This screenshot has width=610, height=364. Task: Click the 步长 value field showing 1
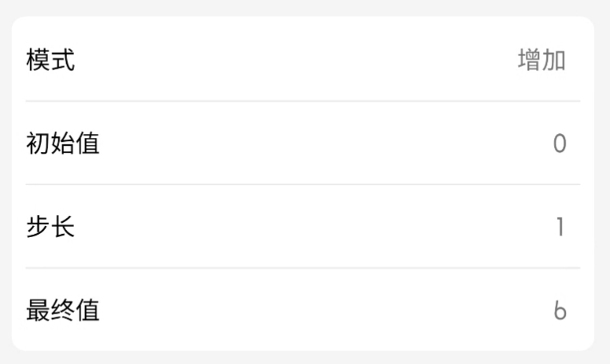(x=560, y=228)
